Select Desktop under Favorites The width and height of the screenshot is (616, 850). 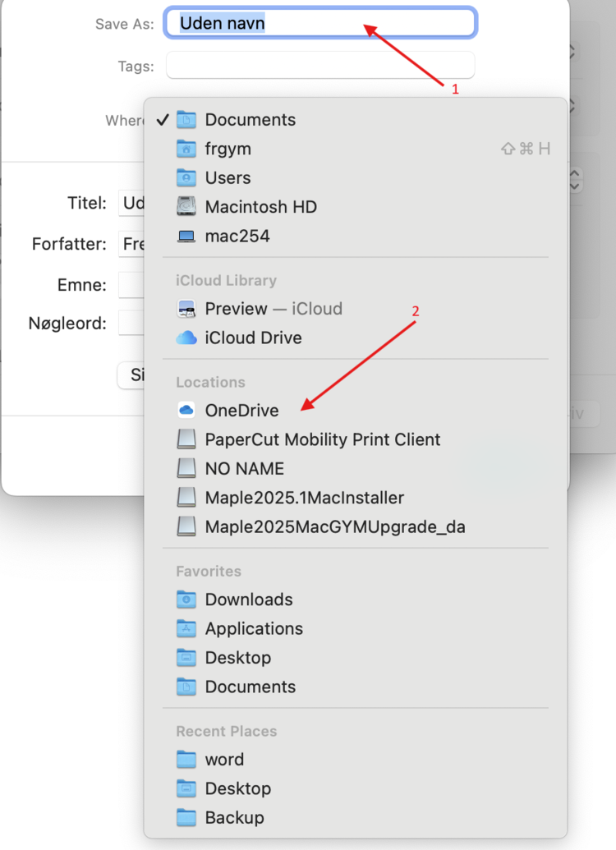click(x=237, y=658)
